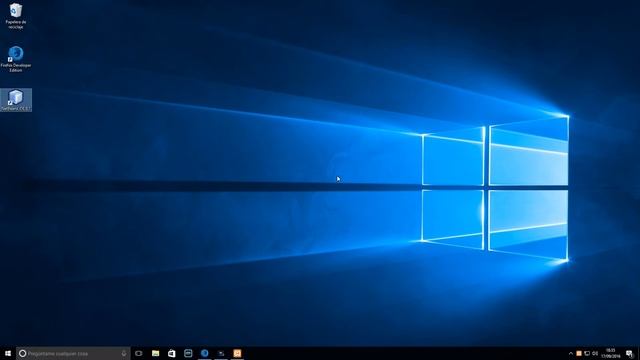Open the fourth pinned taskbar app after Store
This screenshot has width=640, height=360.
[188, 353]
